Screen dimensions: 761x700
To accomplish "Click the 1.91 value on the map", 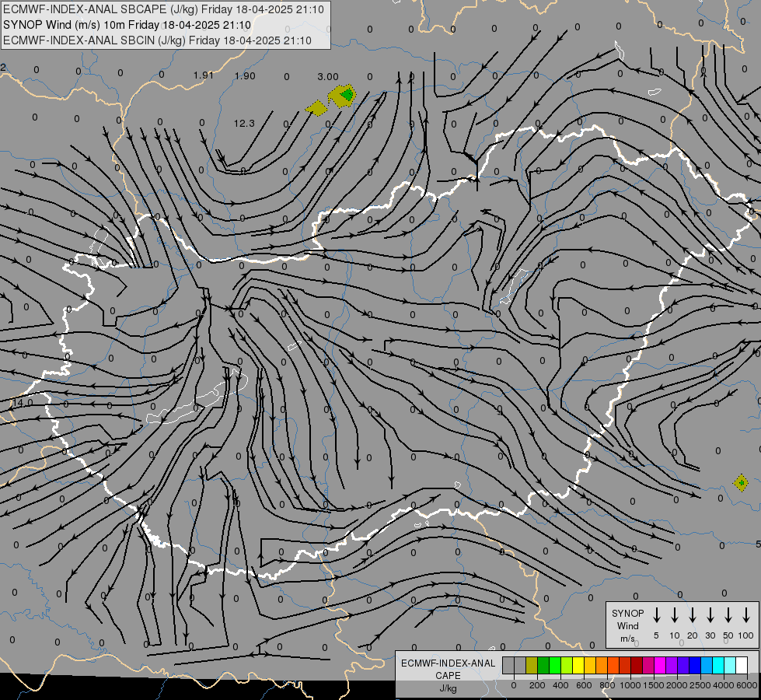I will tap(204, 75).
